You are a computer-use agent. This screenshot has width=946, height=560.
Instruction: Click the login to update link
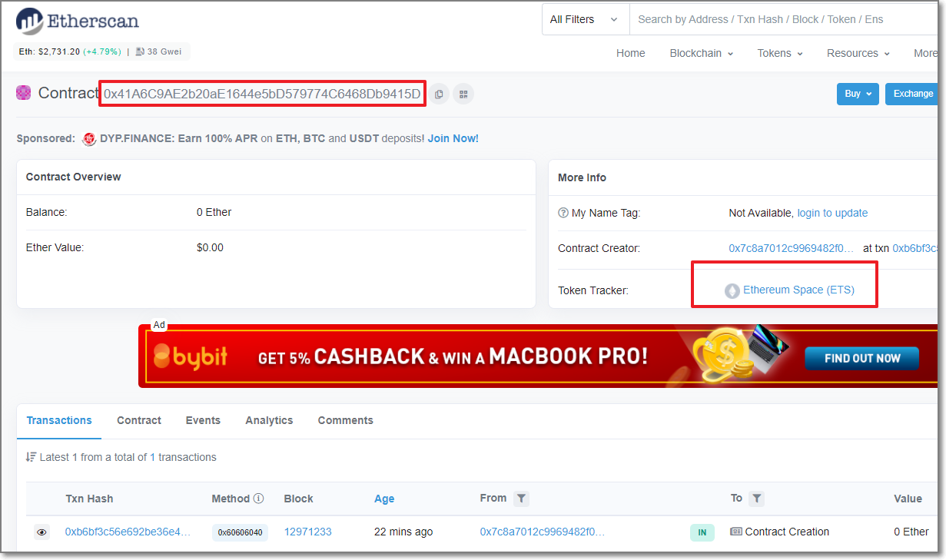pyautogui.click(x=832, y=213)
